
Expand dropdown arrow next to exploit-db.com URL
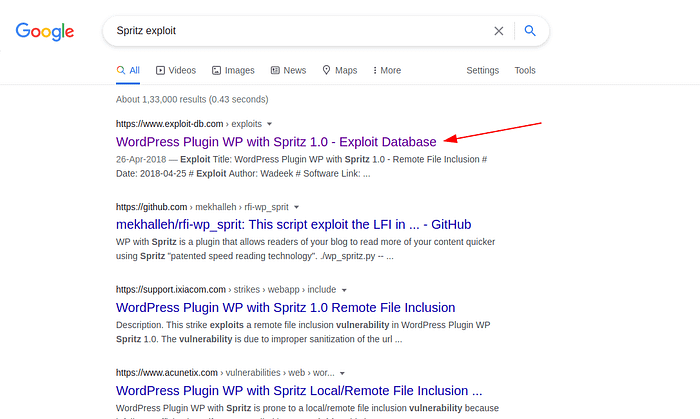coord(269,124)
